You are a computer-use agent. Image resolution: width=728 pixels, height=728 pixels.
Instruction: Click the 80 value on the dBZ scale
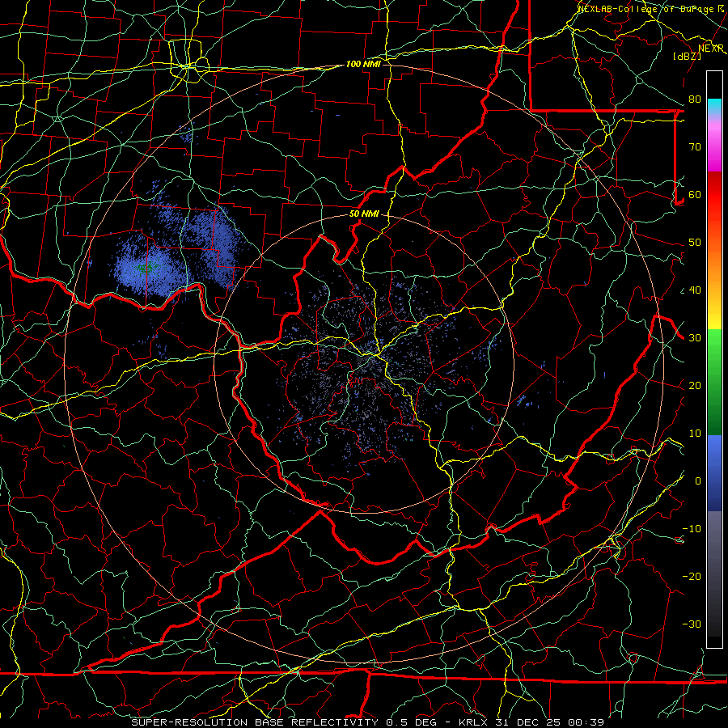695,99
